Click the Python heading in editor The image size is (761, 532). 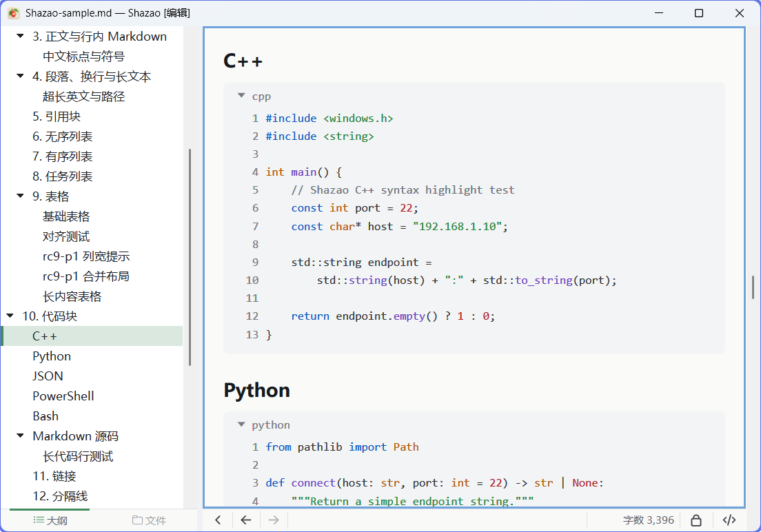[256, 390]
